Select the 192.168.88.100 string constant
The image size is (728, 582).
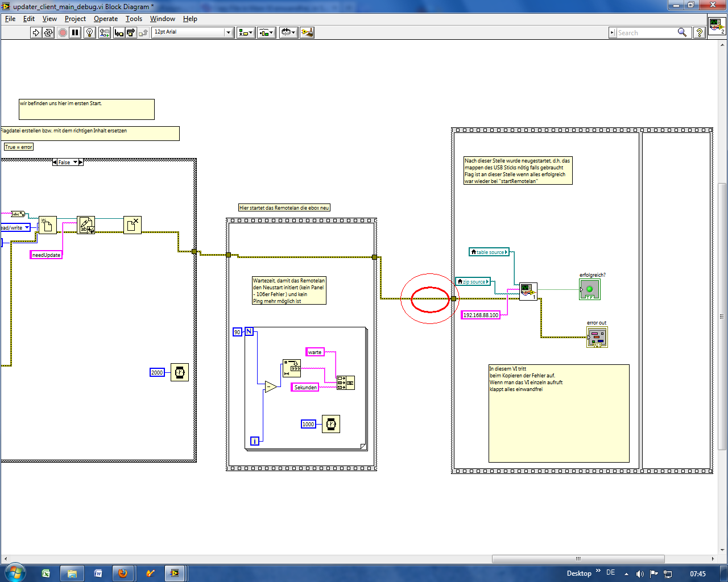pos(481,315)
